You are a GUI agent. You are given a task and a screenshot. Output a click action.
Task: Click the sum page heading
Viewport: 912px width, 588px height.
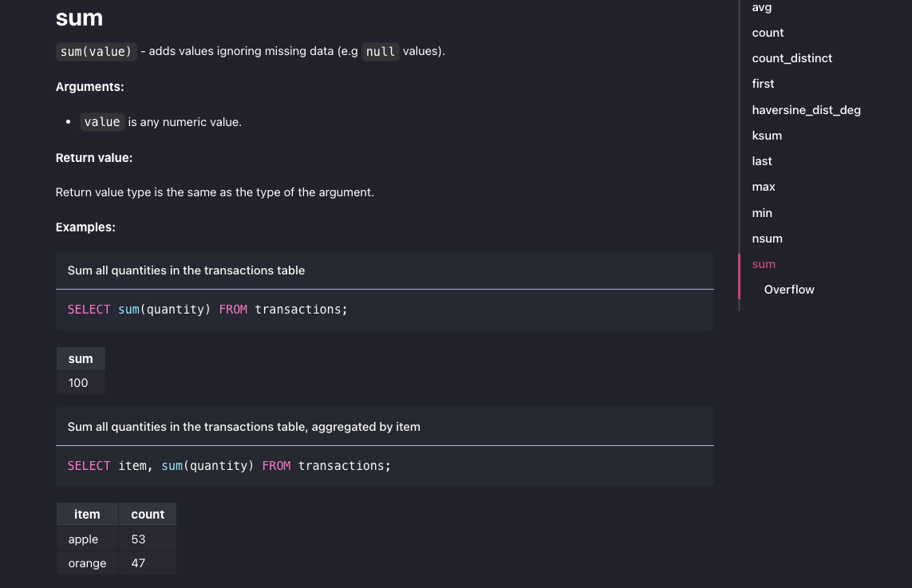pyautogui.click(x=79, y=18)
